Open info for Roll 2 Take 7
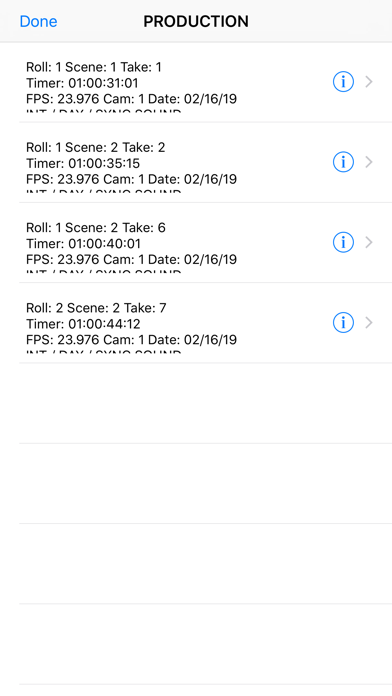Viewport: 392px width, 696px height. click(x=343, y=323)
